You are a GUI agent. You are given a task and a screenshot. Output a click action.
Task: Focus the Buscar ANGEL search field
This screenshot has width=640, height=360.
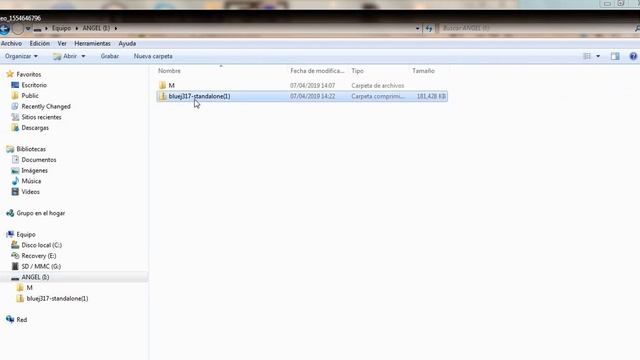pos(535,28)
